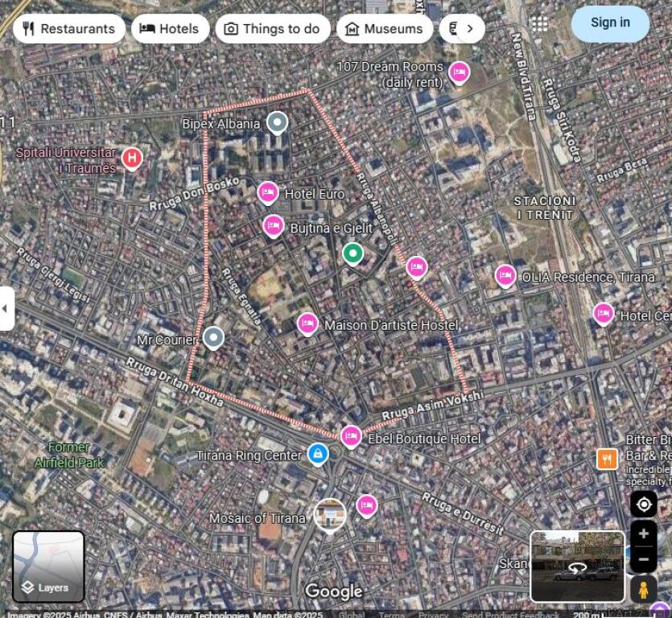The image size is (672, 618).
Task: Click Send Product Feedback footer link
Action: point(510,615)
